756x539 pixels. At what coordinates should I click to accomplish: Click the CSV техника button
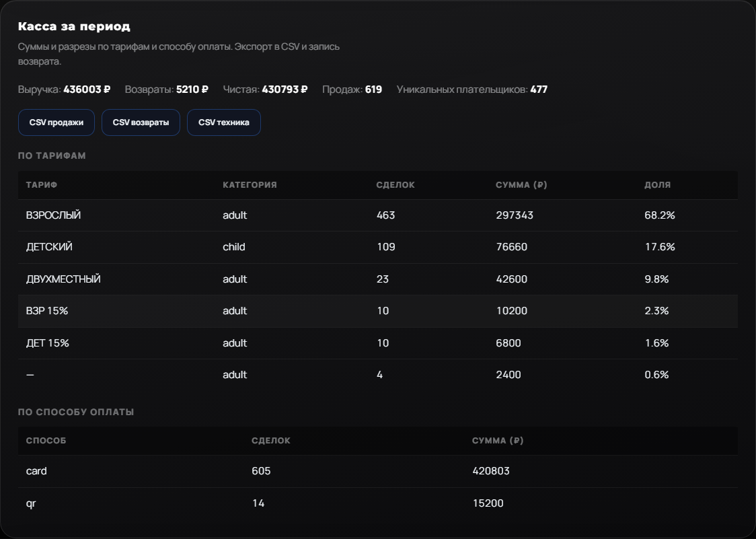(x=224, y=122)
